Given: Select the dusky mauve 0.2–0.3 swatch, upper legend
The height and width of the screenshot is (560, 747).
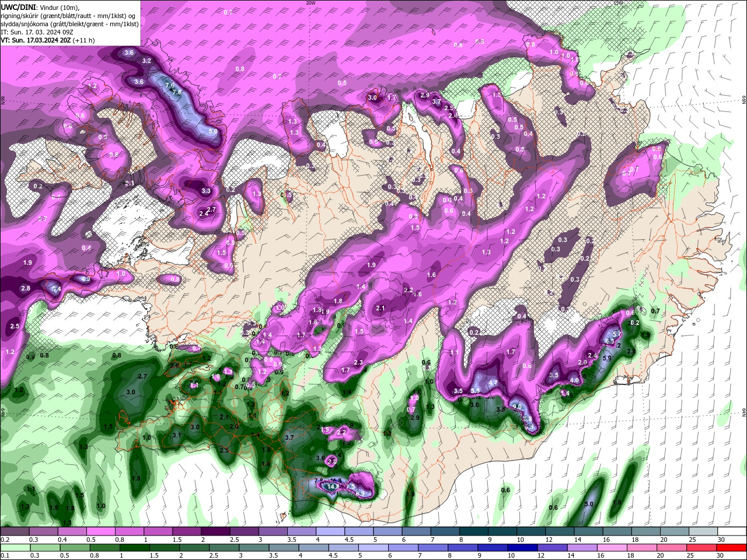Looking at the screenshot, I should (x=15, y=531).
